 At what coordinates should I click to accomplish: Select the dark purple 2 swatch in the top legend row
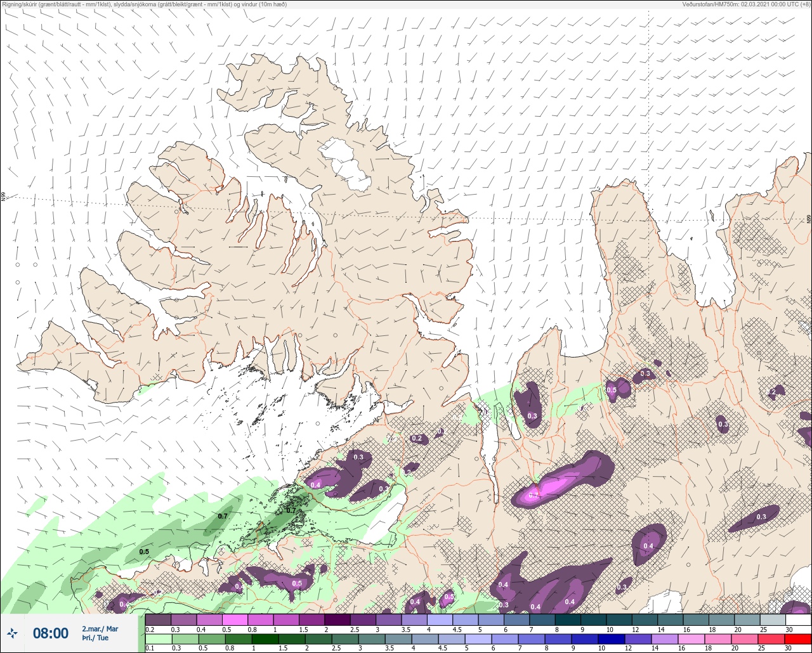tap(337, 619)
